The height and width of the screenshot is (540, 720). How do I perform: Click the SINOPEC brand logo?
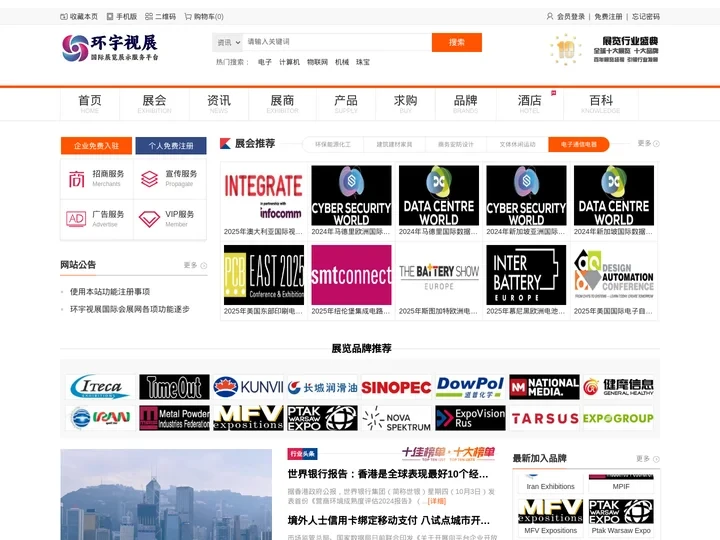(396, 387)
